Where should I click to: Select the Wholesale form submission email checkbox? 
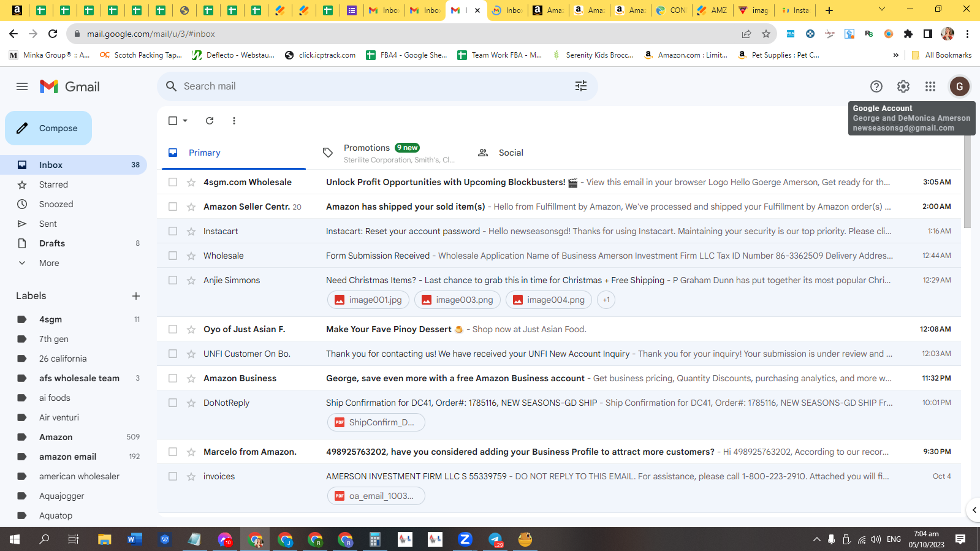(173, 256)
